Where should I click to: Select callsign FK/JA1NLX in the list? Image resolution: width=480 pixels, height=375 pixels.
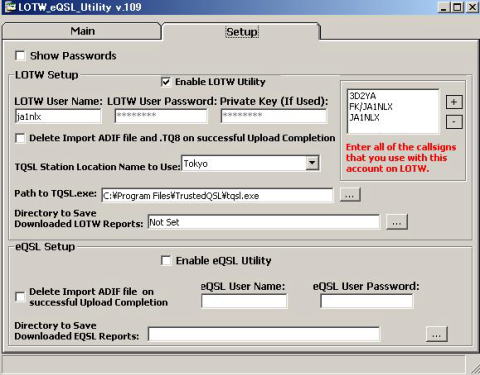371,107
